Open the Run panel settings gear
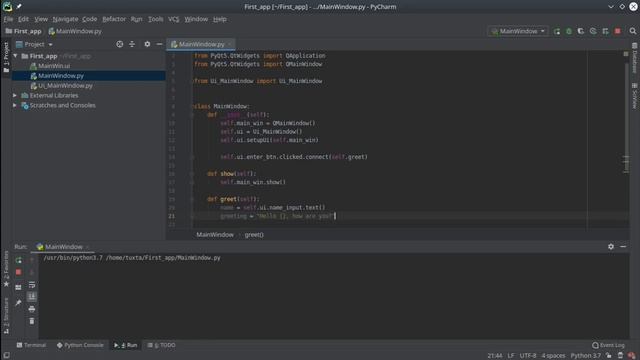Image resolution: width=640 pixels, height=360 pixels. pyautogui.click(x=611, y=247)
